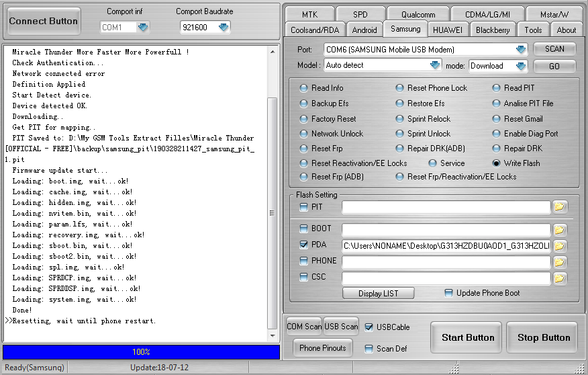
Task: Choose Enable Diag Port option
Action: click(x=496, y=134)
